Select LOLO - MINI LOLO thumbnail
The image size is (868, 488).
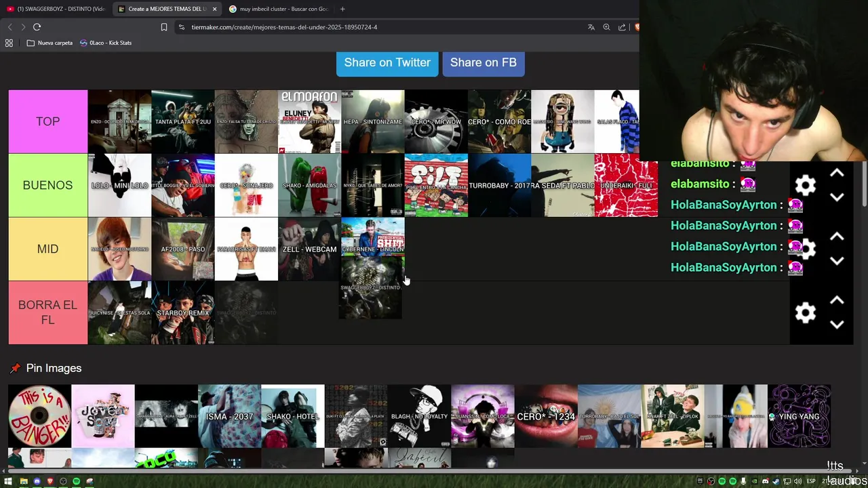click(x=119, y=185)
